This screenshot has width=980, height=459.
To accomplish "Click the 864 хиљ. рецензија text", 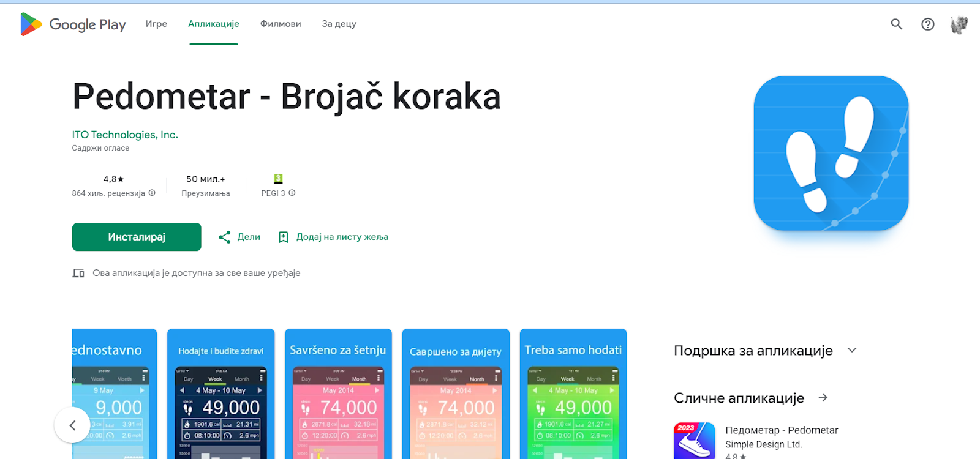I will tap(108, 193).
